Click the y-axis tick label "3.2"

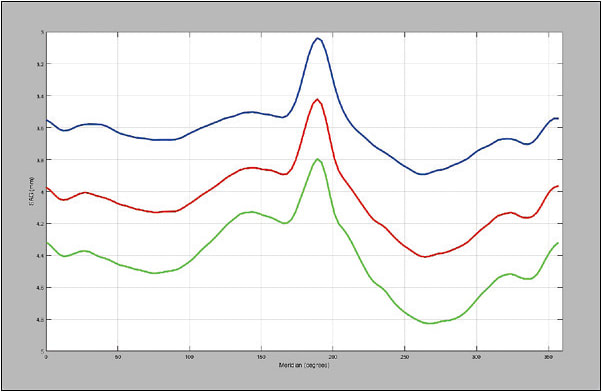tap(41, 64)
